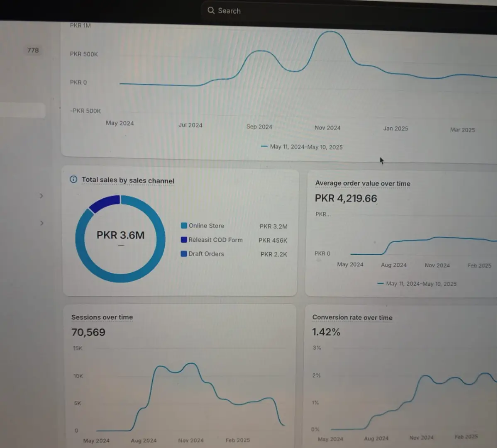The height and width of the screenshot is (448, 498).
Task: Select the highlighted item in the left sidebar
Action: coord(22,110)
